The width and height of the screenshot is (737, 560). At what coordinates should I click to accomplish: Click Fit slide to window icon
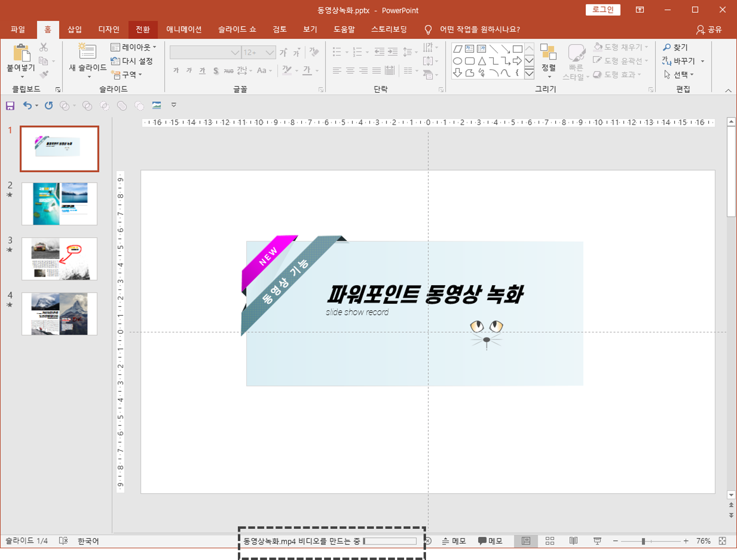coord(722,541)
